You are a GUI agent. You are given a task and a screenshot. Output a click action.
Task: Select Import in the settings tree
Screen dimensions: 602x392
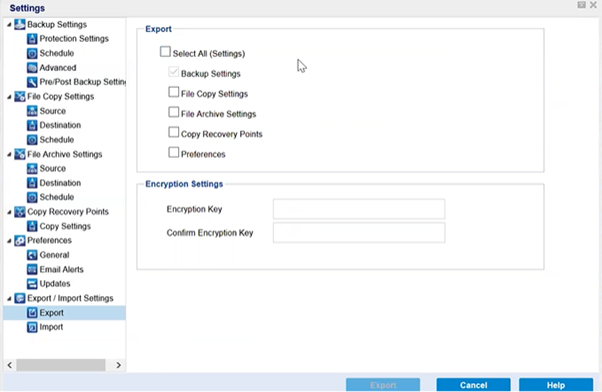point(51,327)
